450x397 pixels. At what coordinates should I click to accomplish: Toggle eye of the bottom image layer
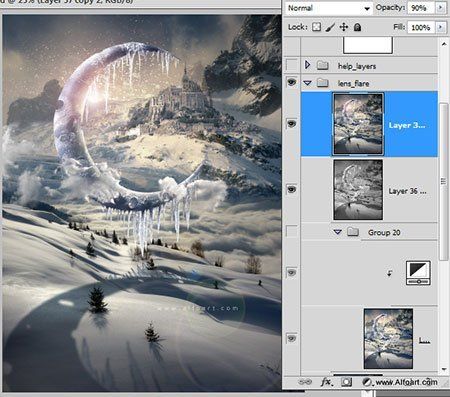pyautogui.click(x=292, y=339)
